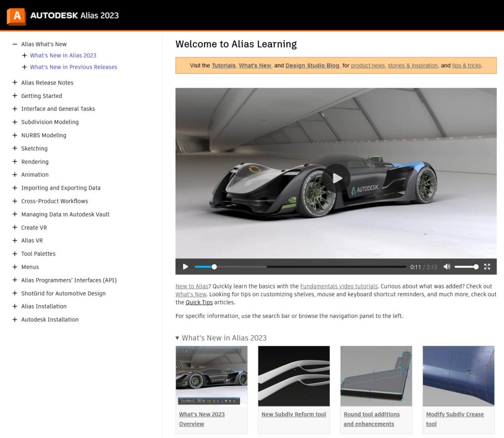
Task: Open the Quick Tips articles link
Action: coord(199,302)
